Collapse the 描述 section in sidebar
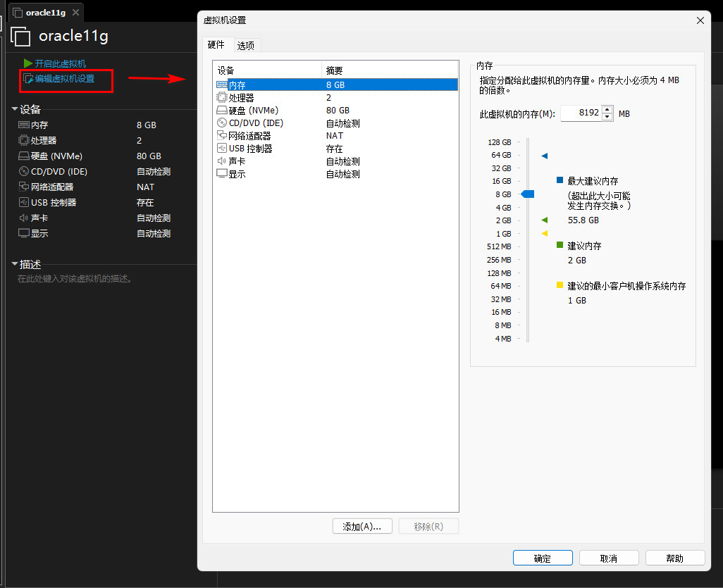Screen dimensions: 723x588 (x=15, y=265)
